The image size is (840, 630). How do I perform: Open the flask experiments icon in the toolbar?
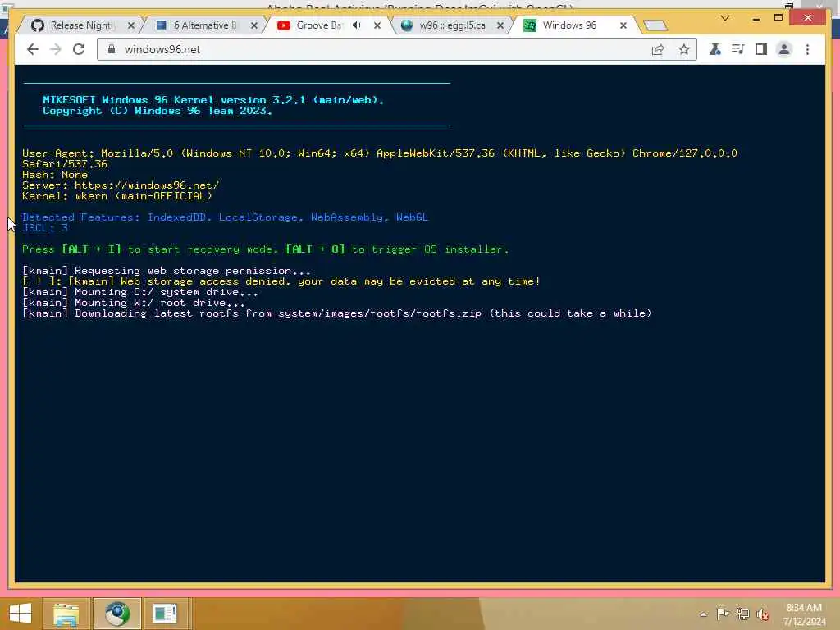[714, 50]
